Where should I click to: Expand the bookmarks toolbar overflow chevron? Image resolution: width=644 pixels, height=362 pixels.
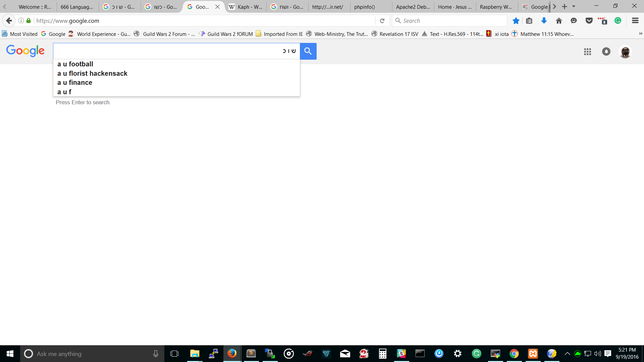(640, 34)
